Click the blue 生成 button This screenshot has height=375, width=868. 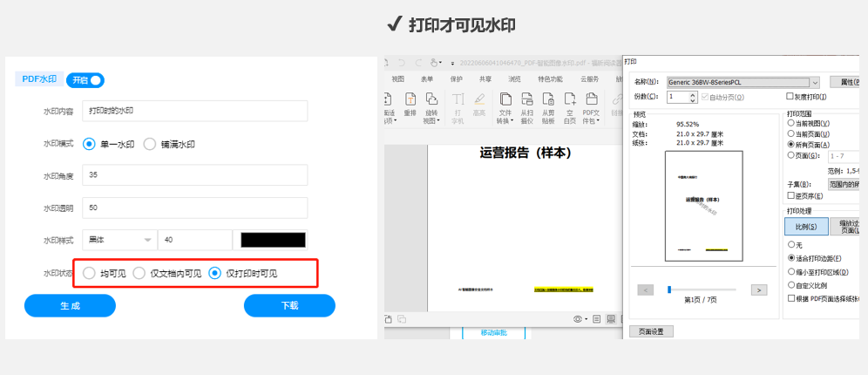(70, 306)
